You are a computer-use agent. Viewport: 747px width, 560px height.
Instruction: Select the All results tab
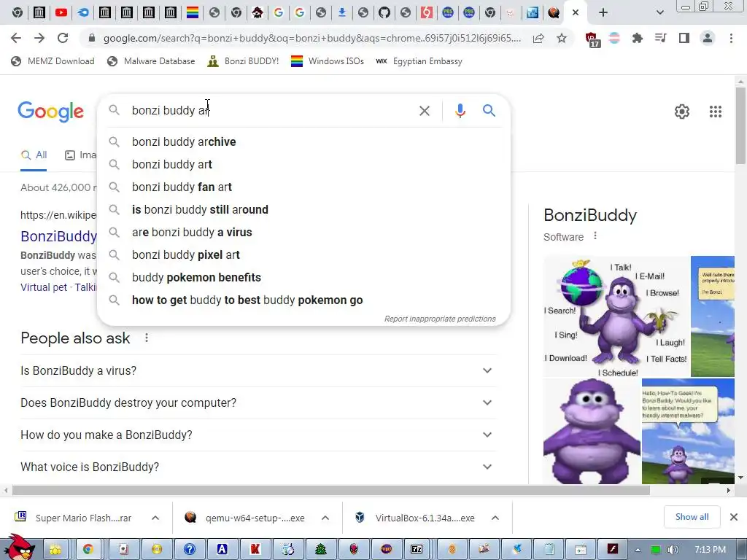[34, 155]
